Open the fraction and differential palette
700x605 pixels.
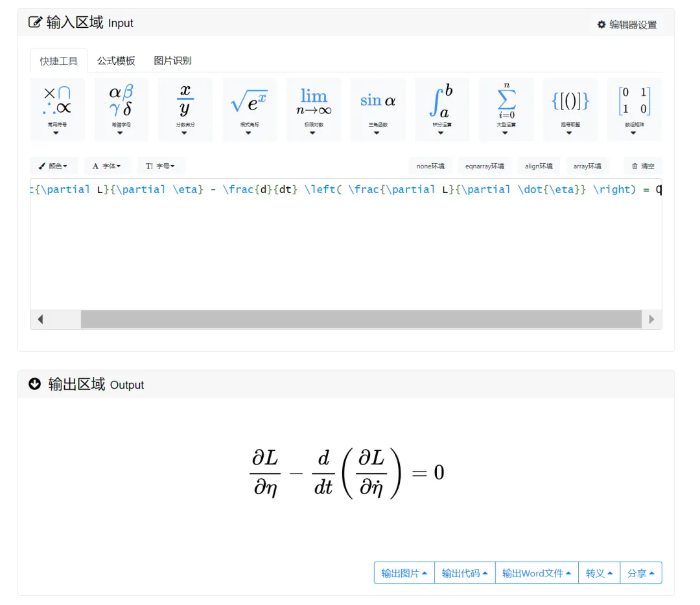click(x=185, y=109)
